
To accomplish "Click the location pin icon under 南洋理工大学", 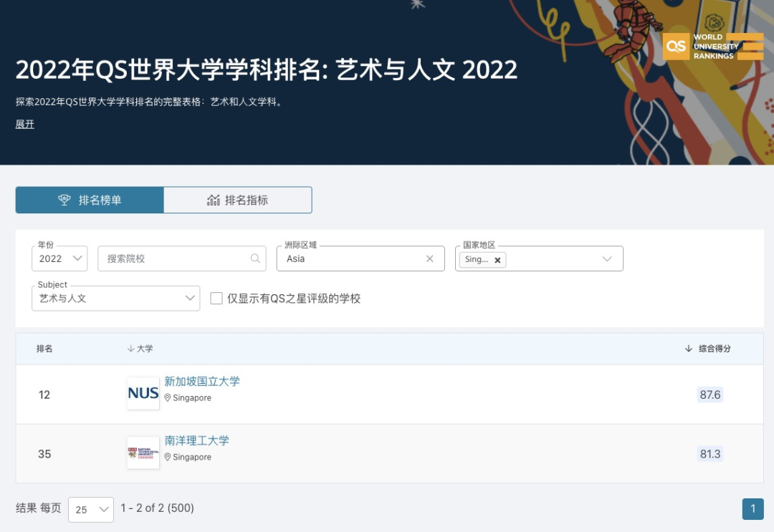I will [167, 457].
